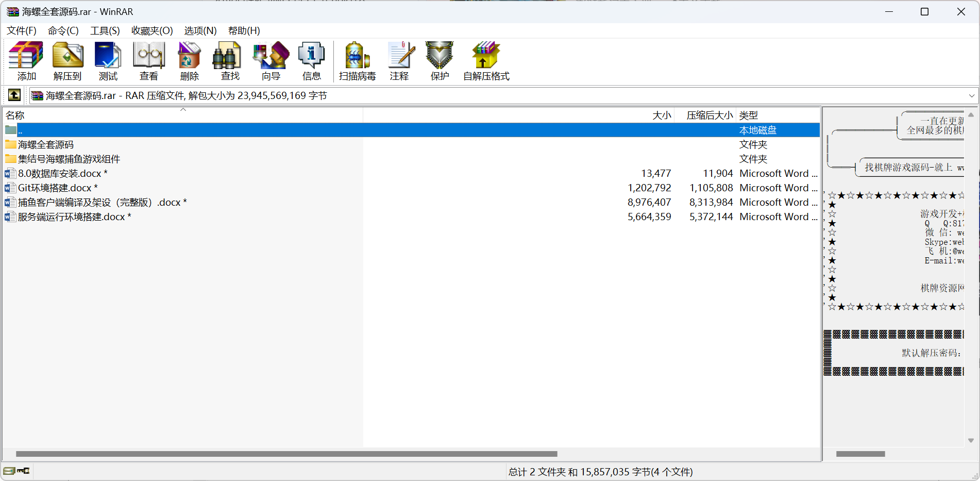Image resolution: width=980 pixels, height=481 pixels.
Task: Open the Tools (工具) menu
Action: [105, 30]
